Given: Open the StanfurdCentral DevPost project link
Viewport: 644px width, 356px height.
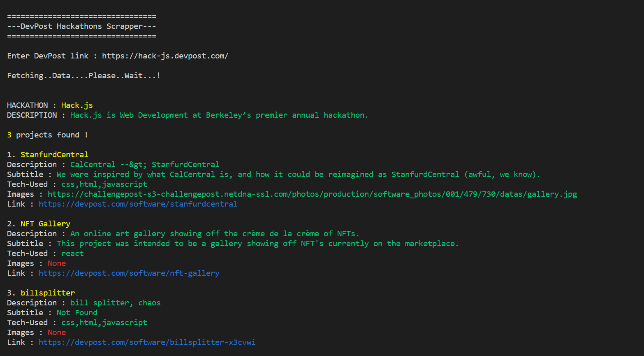Looking at the screenshot, I should point(138,204).
